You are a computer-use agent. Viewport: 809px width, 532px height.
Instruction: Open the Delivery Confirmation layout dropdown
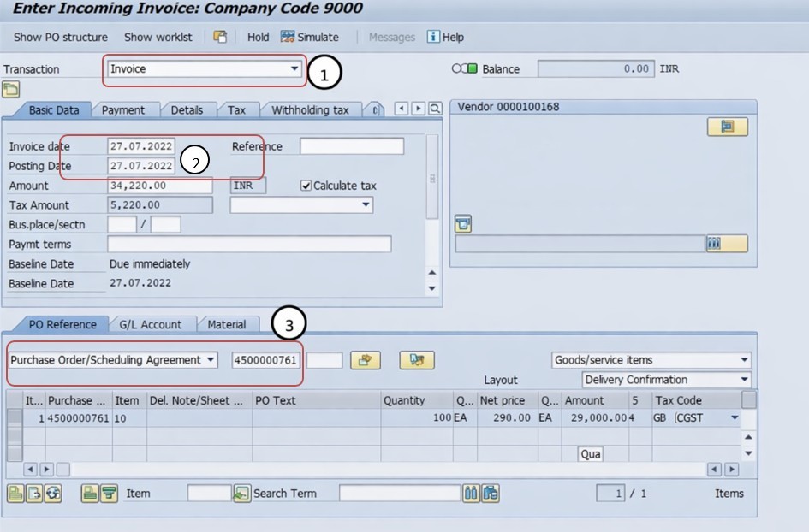[x=744, y=380]
